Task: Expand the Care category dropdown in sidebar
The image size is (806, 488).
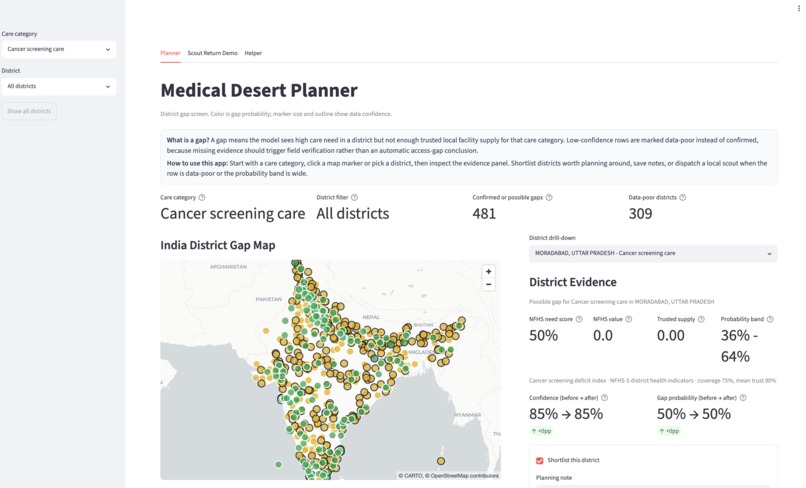Action: [59, 49]
